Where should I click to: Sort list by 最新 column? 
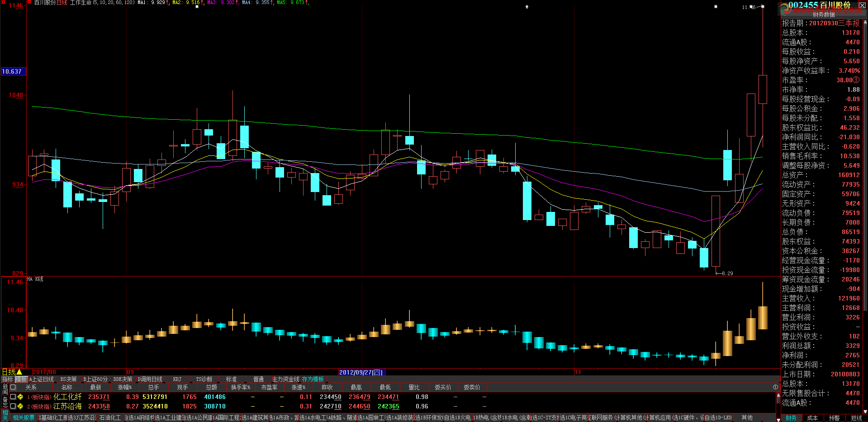[95, 387]
